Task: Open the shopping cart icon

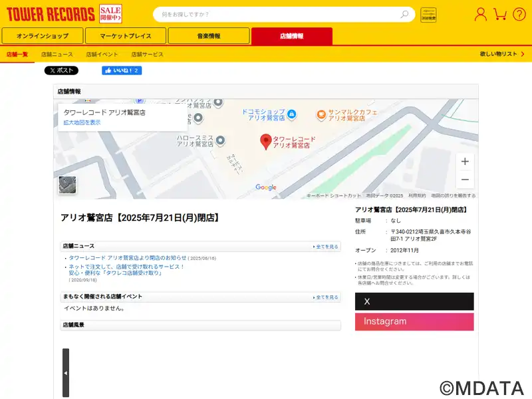Action: pyautogui.click(x=500, y=15)
